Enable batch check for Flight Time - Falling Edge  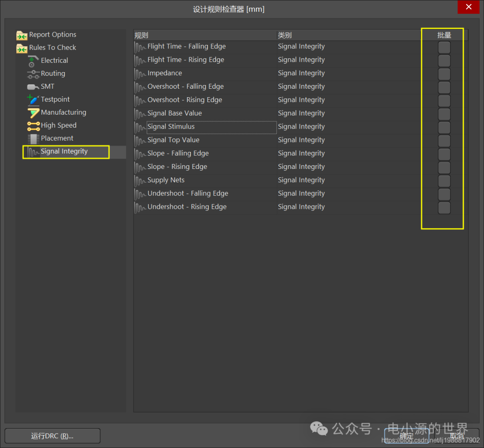pos(444,47)
